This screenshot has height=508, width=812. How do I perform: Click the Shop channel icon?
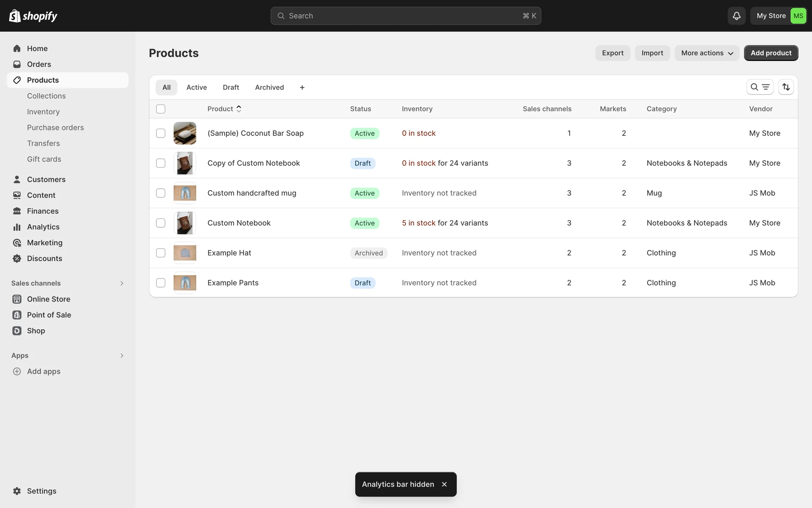pos(17,331)
